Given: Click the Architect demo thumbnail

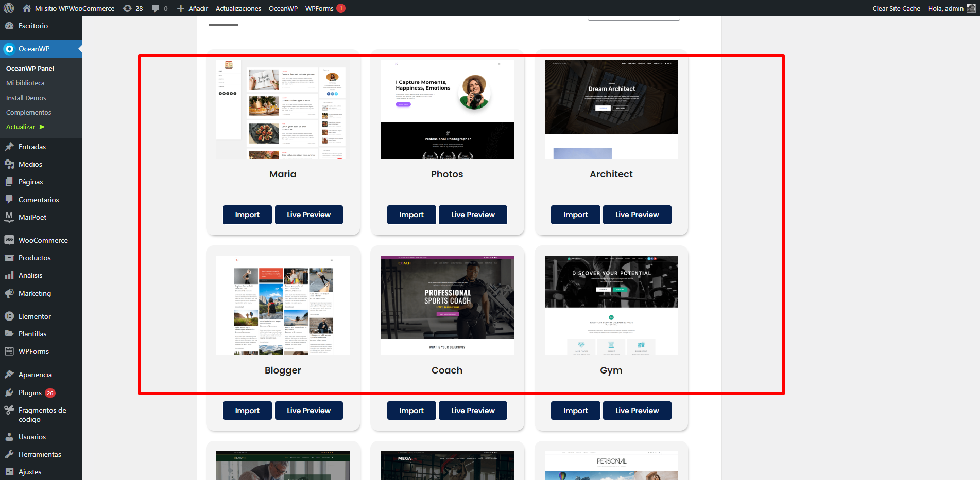Looking at the screenshot, I should click(611, 110).
